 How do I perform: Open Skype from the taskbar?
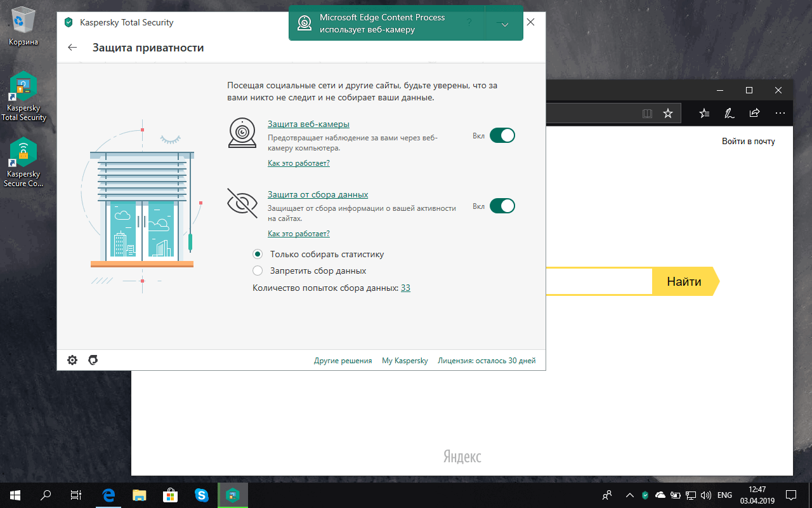pyautogui.click(x=202, y=495)
